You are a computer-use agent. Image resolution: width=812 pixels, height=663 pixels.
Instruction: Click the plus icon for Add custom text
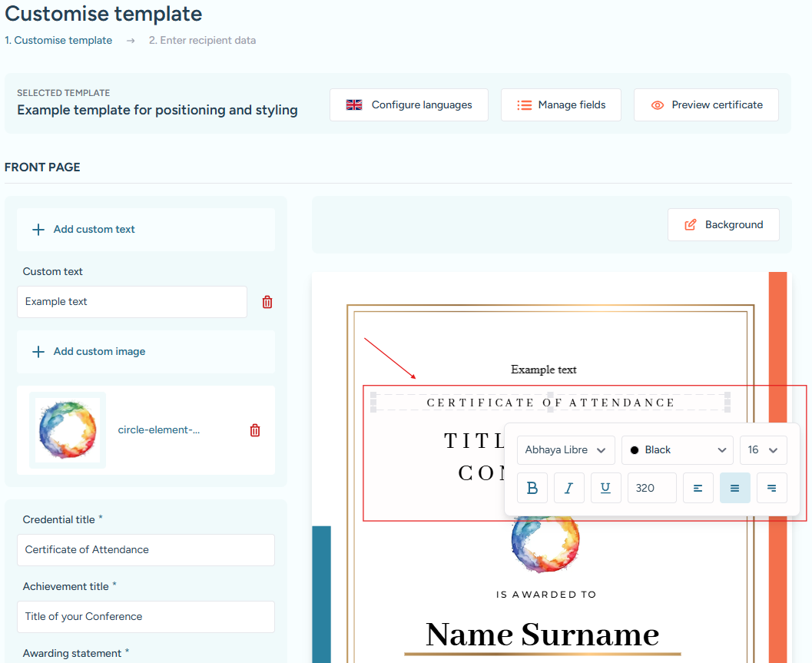[x=38, y=229]
